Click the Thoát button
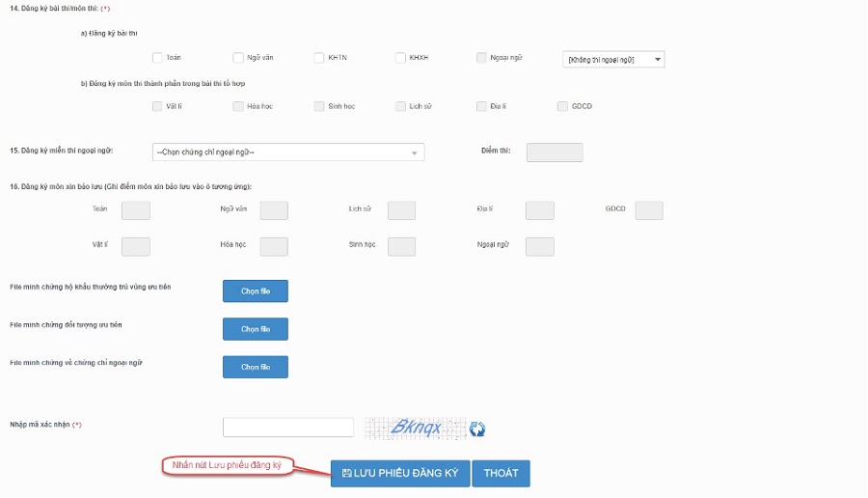 [x=501, y=473]
